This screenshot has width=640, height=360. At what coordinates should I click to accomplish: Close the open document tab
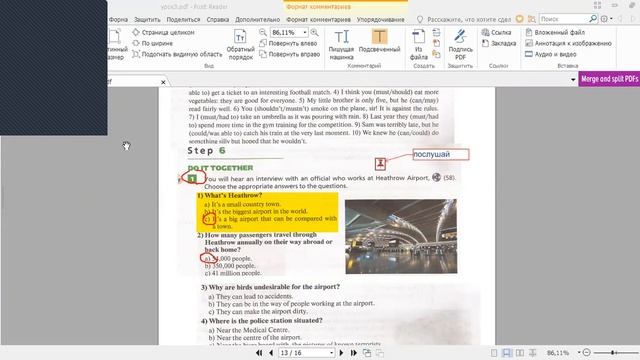click(x=163, y=82)
